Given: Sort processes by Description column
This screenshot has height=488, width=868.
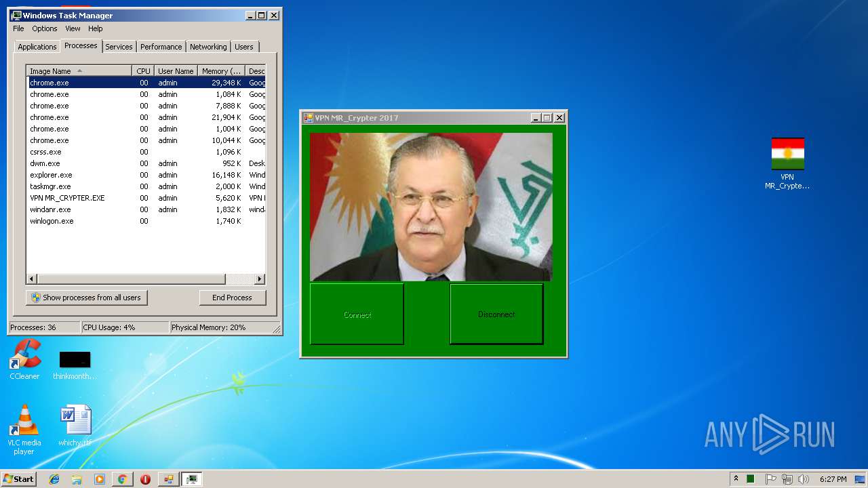Looking at the screenshot, I should (x=256, y=71).
